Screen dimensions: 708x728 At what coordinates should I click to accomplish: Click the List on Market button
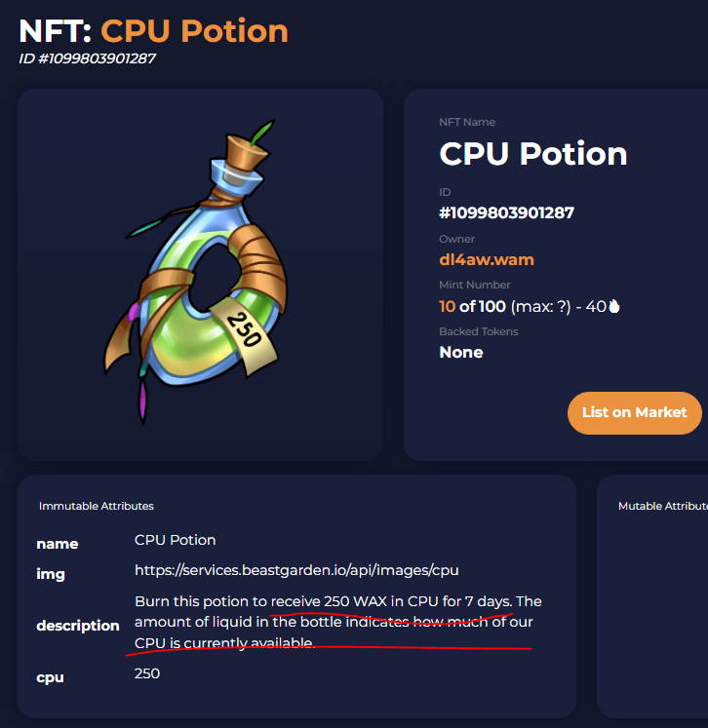coord(634,413)
